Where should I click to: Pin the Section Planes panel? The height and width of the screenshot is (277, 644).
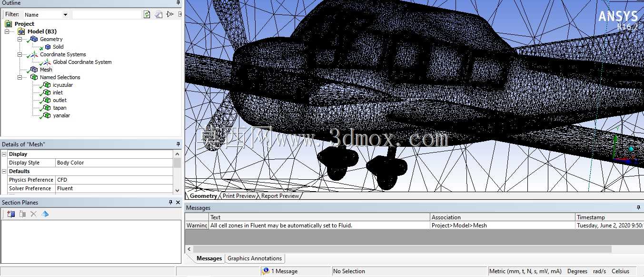(x=170, y=203)
